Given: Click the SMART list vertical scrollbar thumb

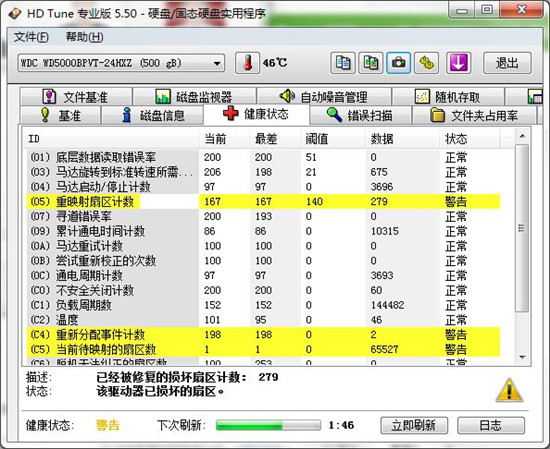Looking at the screenshot, I should click(x=522, y=228).
